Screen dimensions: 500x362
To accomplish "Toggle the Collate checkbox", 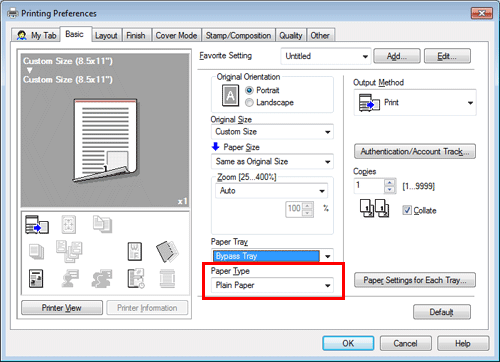I will point(407,210).
